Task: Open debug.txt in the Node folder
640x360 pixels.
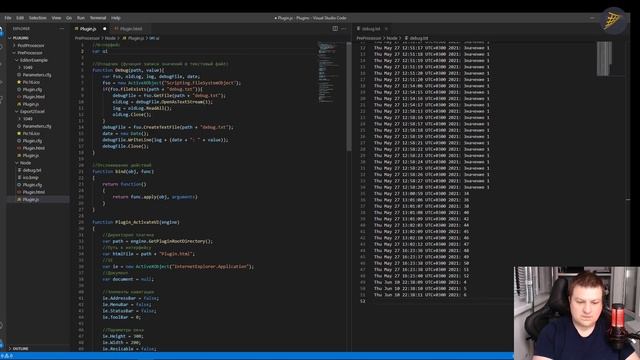Action: (x=32, y=170)
